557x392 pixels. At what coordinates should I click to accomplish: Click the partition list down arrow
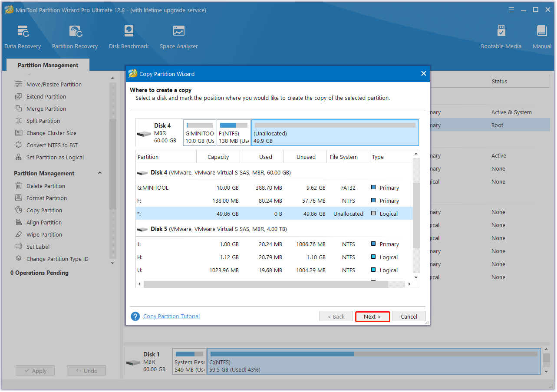(x=416, y=277)
